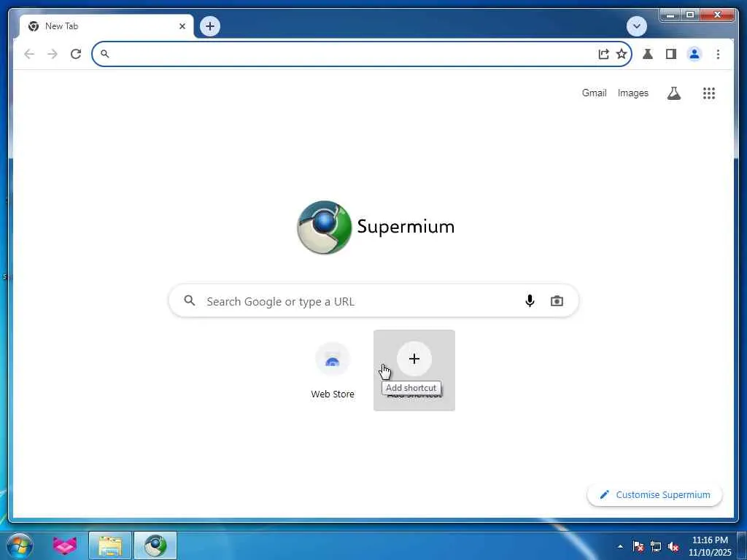The height and width of the screenshot is (560, 747).
Task: Open the three-dot browser menu
Action: [718, 54]
